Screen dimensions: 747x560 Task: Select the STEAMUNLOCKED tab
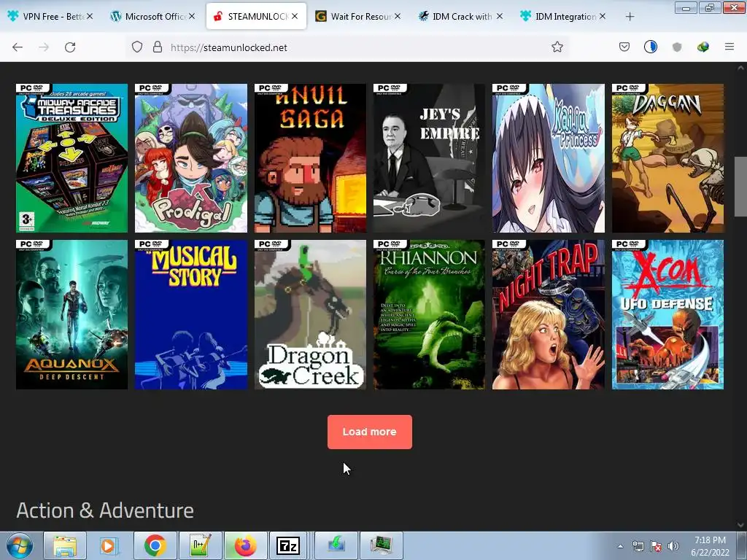[256, 16]
